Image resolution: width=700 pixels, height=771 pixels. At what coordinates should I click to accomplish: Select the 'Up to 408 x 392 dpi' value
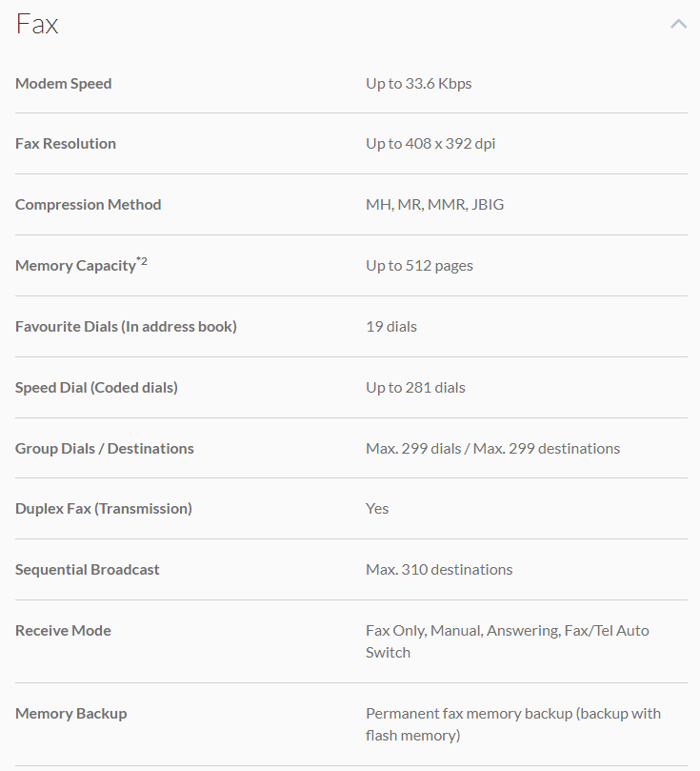430,143
